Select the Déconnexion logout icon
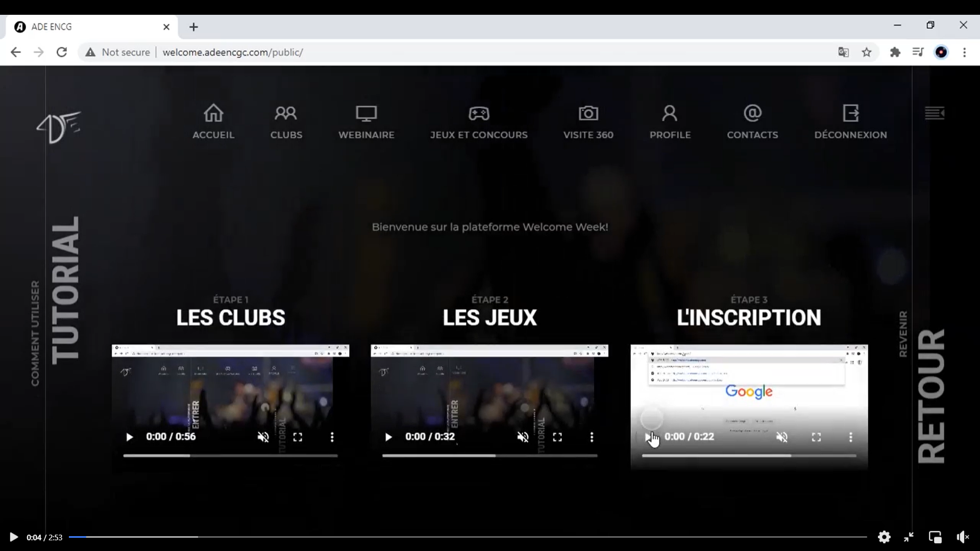980x551 pixels. click(x=850, y=113)
